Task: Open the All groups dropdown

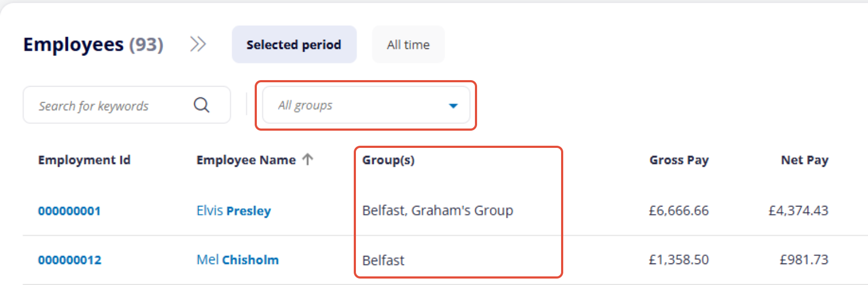Action: 366,105
